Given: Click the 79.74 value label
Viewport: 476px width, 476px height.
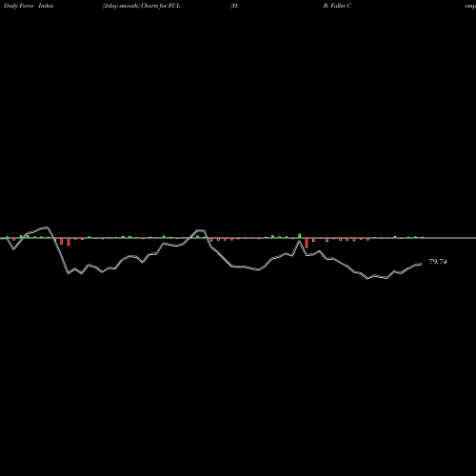Looking at the screenshot, I should click(438, 262).
